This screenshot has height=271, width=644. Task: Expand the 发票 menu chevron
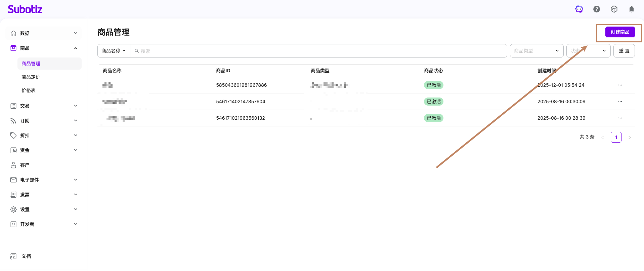pyautogui.click(x=76, y=195)
